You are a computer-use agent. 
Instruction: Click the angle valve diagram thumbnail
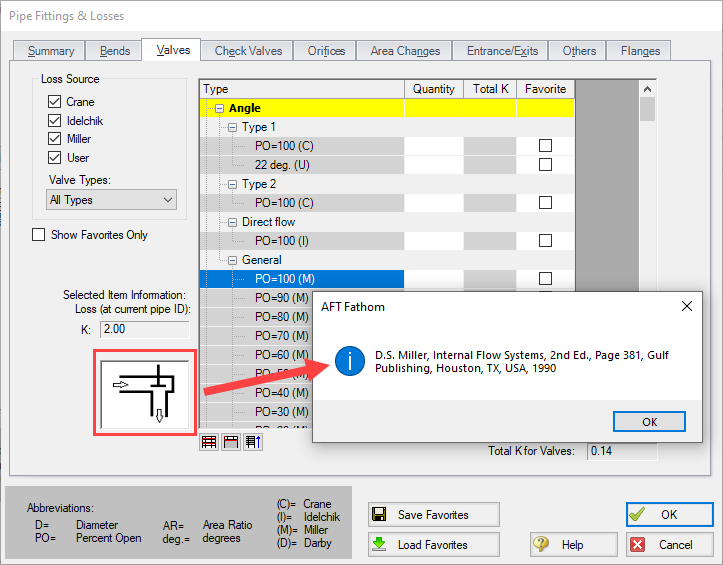pos(145,393)
